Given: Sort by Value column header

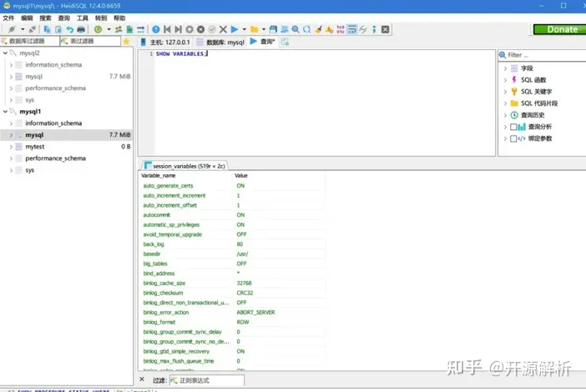Looking at the screenshot, I should (279, 175).
